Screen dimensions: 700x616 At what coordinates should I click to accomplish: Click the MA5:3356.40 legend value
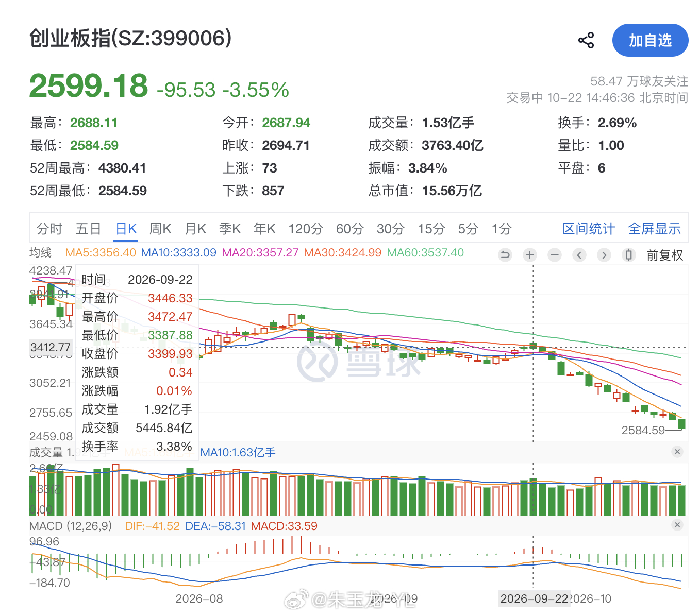101,252
